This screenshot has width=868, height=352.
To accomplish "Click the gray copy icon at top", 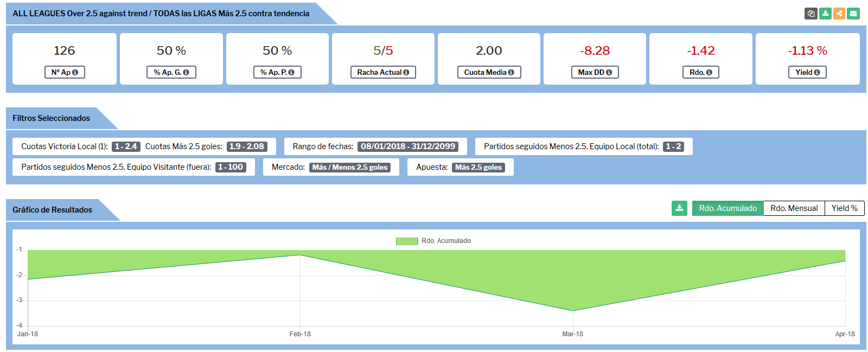I will pos(810,14).
